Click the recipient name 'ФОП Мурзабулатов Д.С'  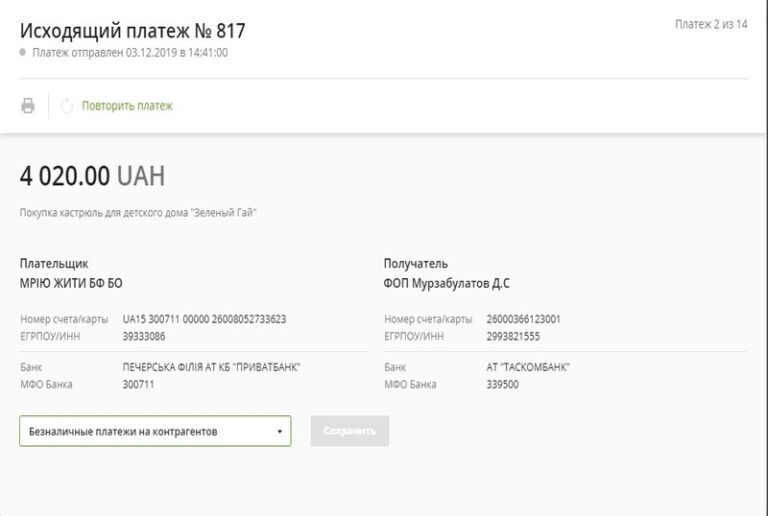[x=447, y=283]
